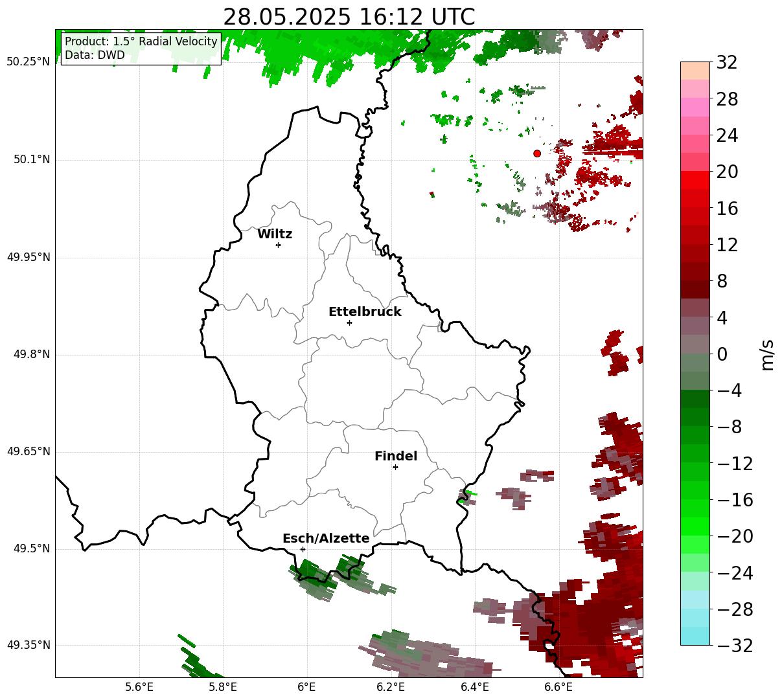Click the colorbar value −28
This screenshot has width=782, height=700.
735,609
